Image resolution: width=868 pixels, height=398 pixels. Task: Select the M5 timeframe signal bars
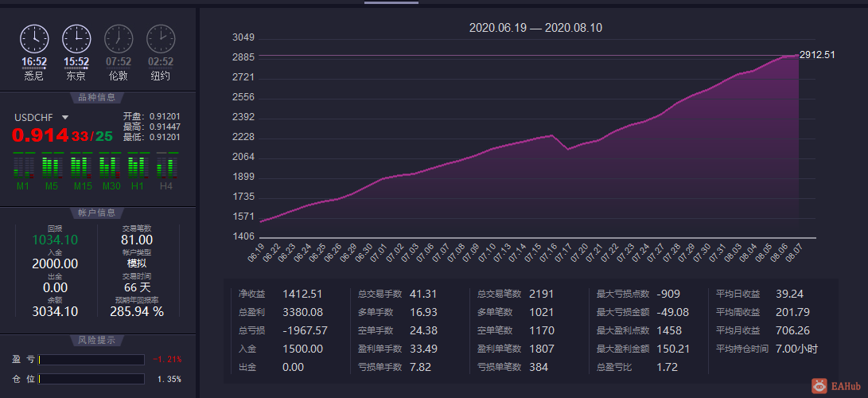pos(52,165)
